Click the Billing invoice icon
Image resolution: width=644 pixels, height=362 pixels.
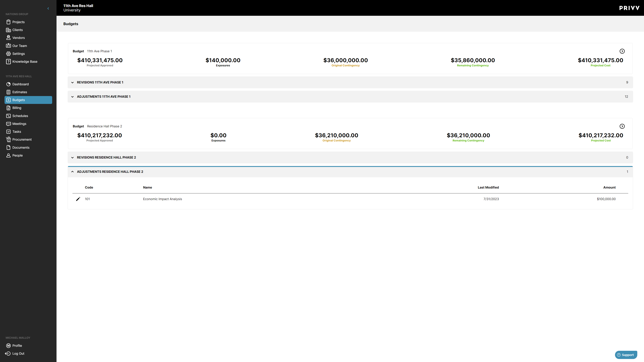9,108
